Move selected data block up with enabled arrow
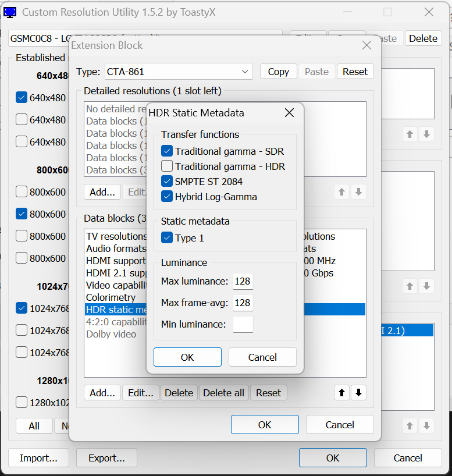 click(x=341, y=393)
